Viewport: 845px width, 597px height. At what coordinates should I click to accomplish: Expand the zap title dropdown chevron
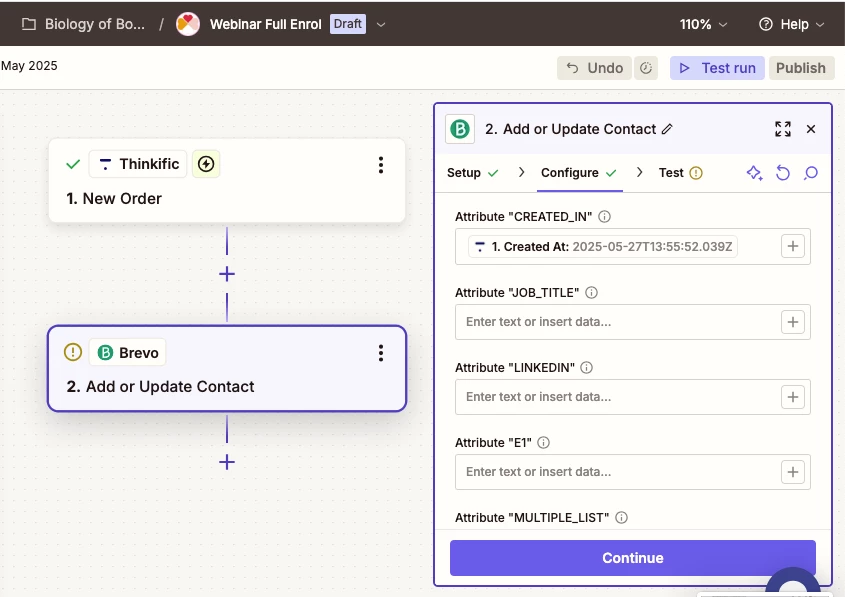tap(380, 24)
